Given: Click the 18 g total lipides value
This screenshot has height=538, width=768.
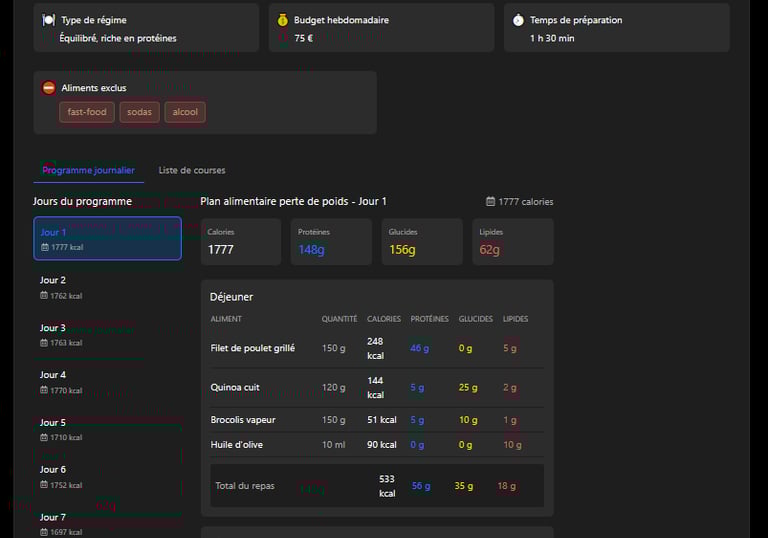Looking at the screenshot, I should coord(507,486).
